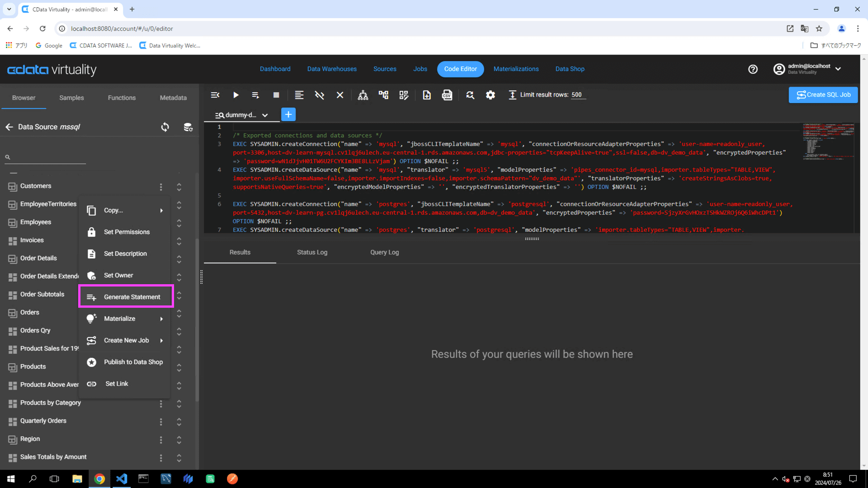
Task: Click the CSV export icon
Action: click(x=447, y=95)
